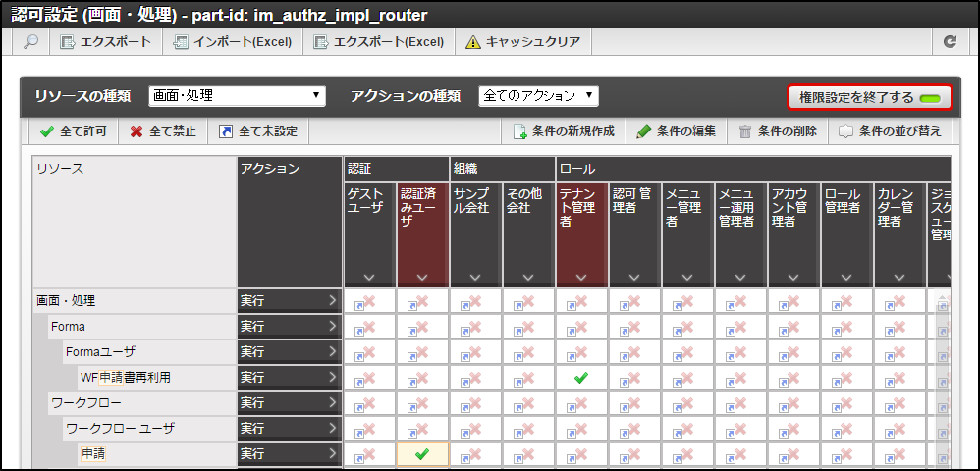This screenshot has height=471, width=980.
Task: Click the pencil 条件の編集 button
Action: 677,131
